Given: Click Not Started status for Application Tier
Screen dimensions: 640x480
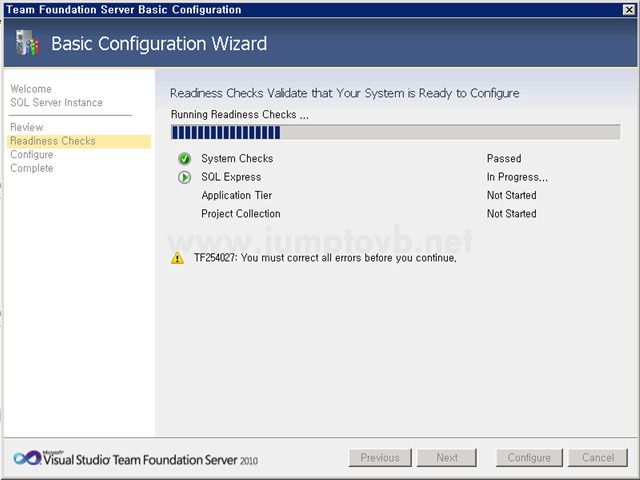Looking at the screenshot, I should [511, 196].
